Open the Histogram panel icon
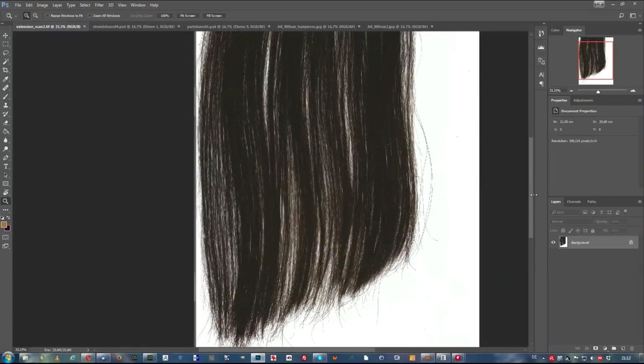The image size is (644, 364). [x=541, y=48]
